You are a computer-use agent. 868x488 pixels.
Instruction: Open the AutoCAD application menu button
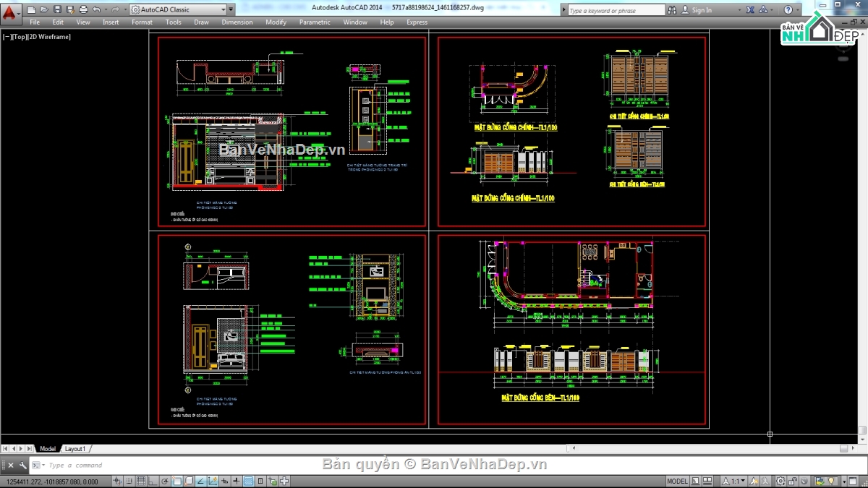(10, 11)
